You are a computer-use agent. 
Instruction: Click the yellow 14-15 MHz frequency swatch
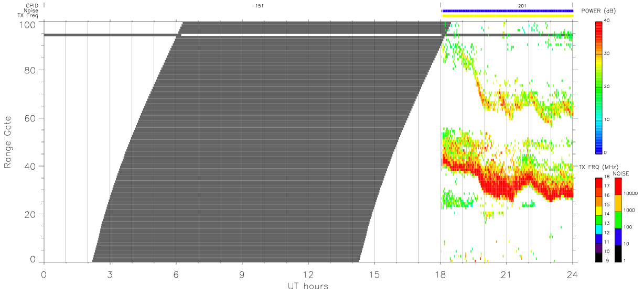(x=598, y=211)
